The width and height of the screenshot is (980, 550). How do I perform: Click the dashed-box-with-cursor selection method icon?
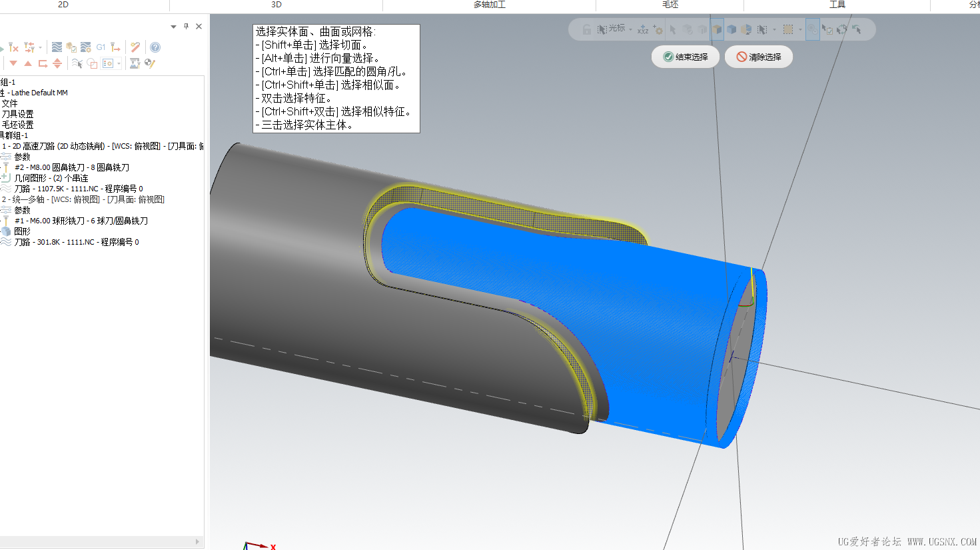(x=762, y=29)
